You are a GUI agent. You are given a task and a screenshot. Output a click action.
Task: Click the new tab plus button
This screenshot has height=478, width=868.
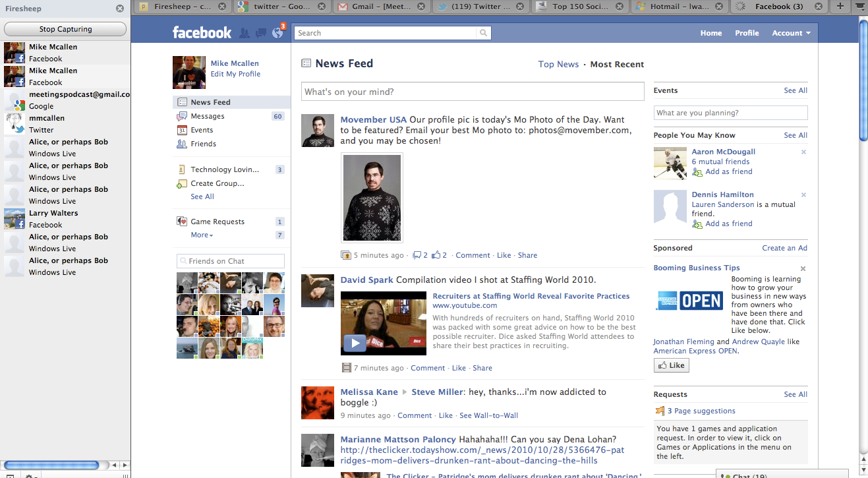[x=840, y=7]
